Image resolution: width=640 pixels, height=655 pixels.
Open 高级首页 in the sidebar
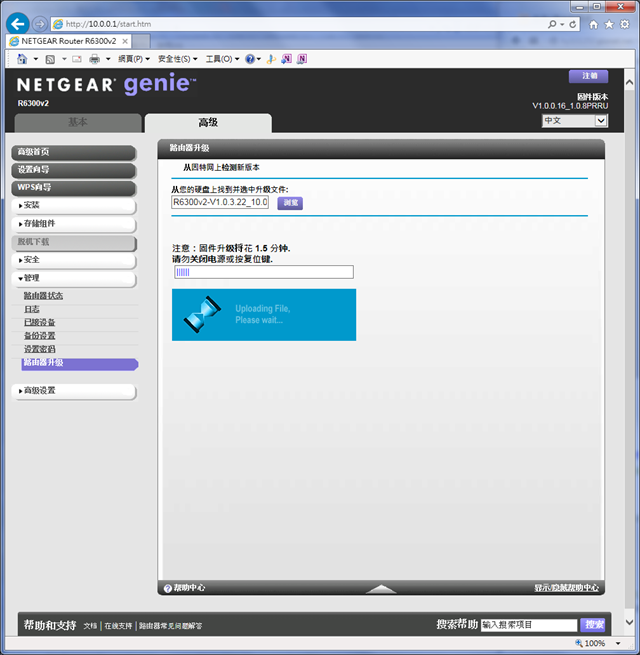[x=74, y=152]
